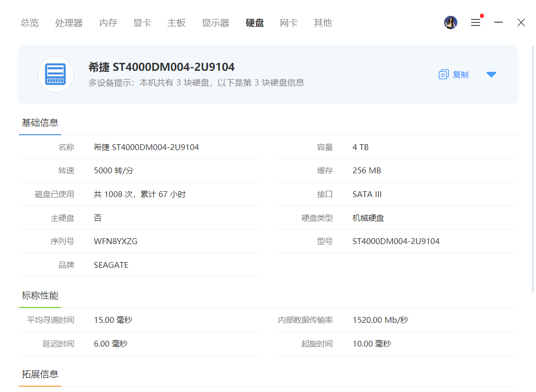The width and height of the screenshot is (536, 392).
Task: Click the disk usage value 共 1008 次
Action: coord(139,194)
